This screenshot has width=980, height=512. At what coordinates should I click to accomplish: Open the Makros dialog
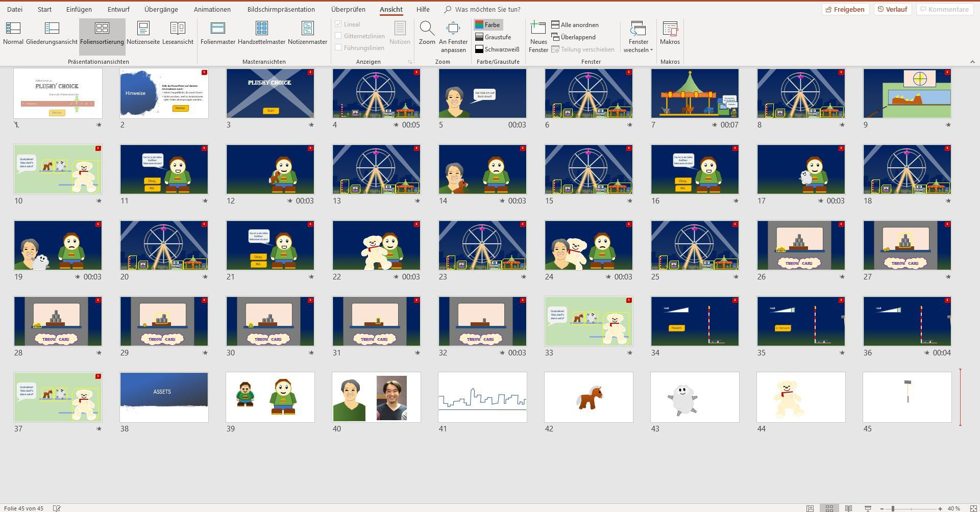tap(670, 34)
